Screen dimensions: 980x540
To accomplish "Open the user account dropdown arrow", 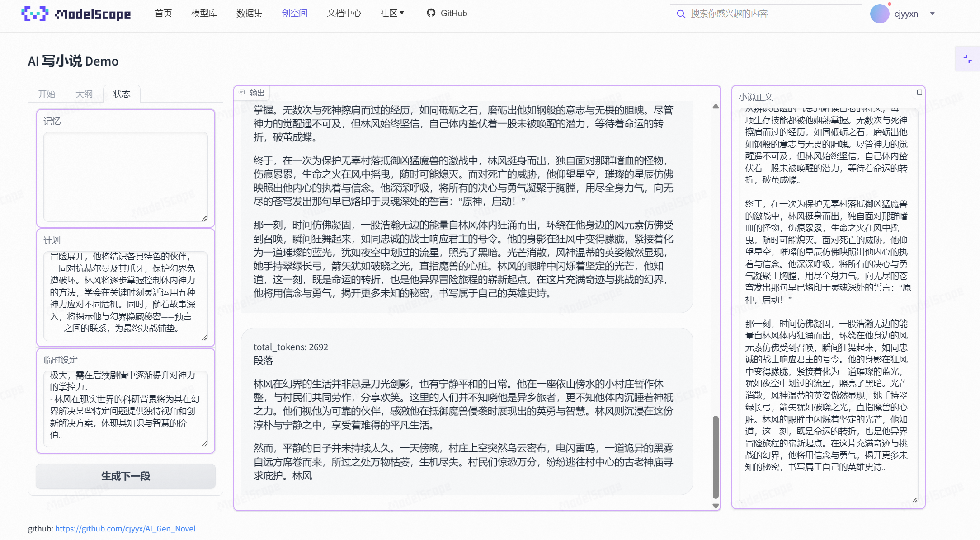I will 933,14.
